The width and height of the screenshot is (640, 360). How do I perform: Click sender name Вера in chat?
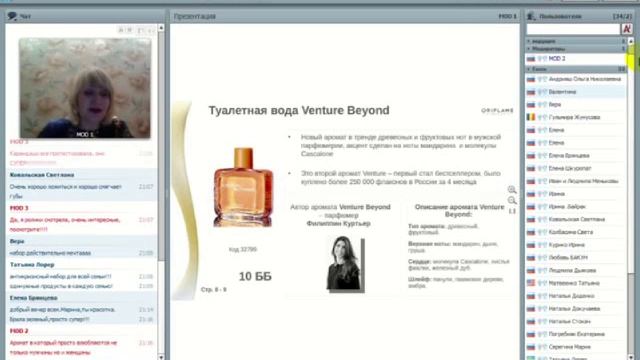[x=17, y=241]
